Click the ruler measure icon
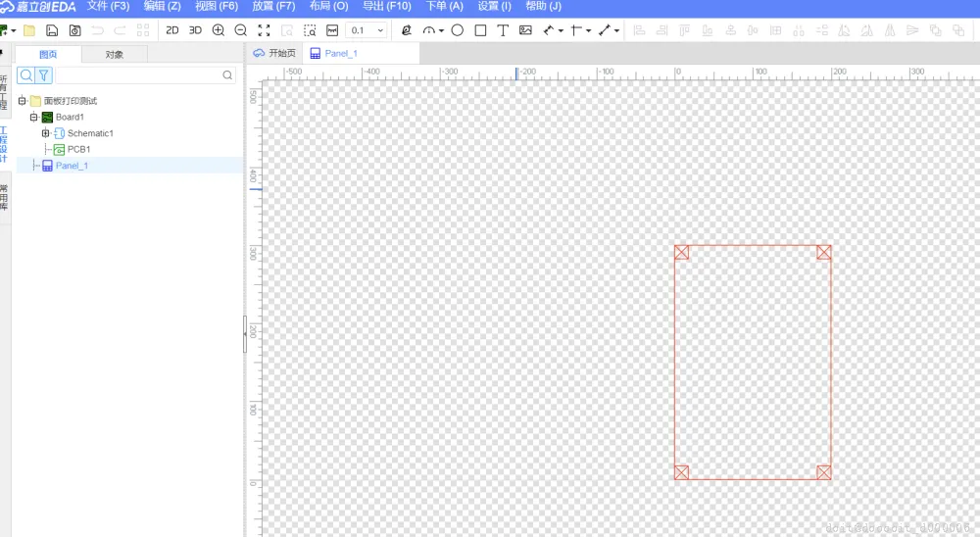Viewport: 980px width, 537px height. pos(332,30)
